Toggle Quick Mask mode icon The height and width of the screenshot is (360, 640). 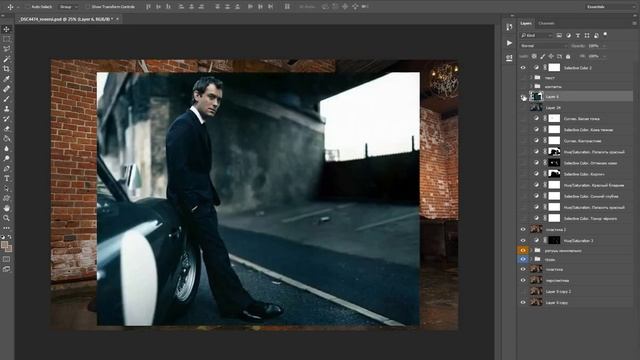click(7, 259)
